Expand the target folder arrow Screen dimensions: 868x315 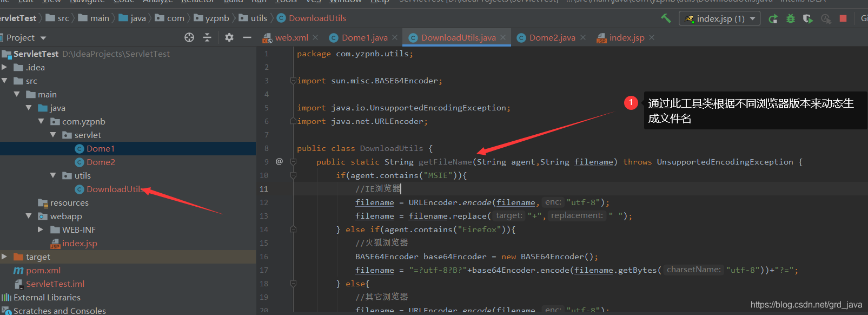click(x=4, y=257)
